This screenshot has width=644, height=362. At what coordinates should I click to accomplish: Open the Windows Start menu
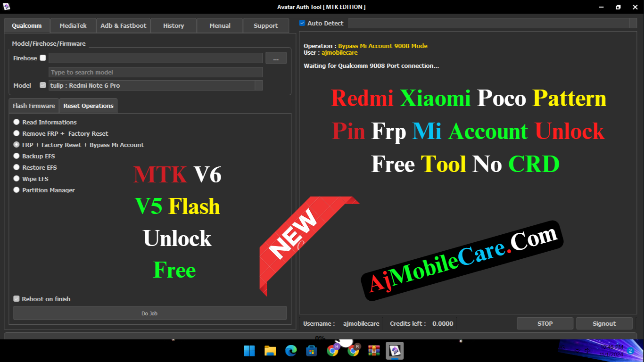tap(249, 351)
